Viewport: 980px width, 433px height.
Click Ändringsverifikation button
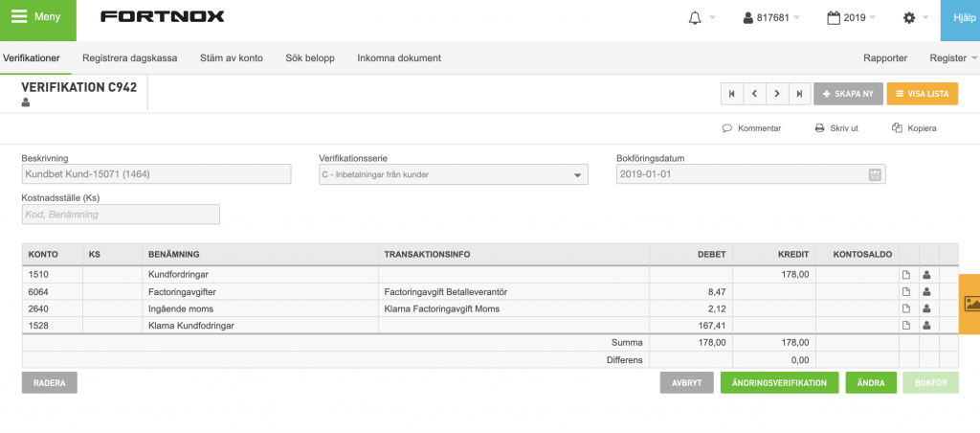779,383
